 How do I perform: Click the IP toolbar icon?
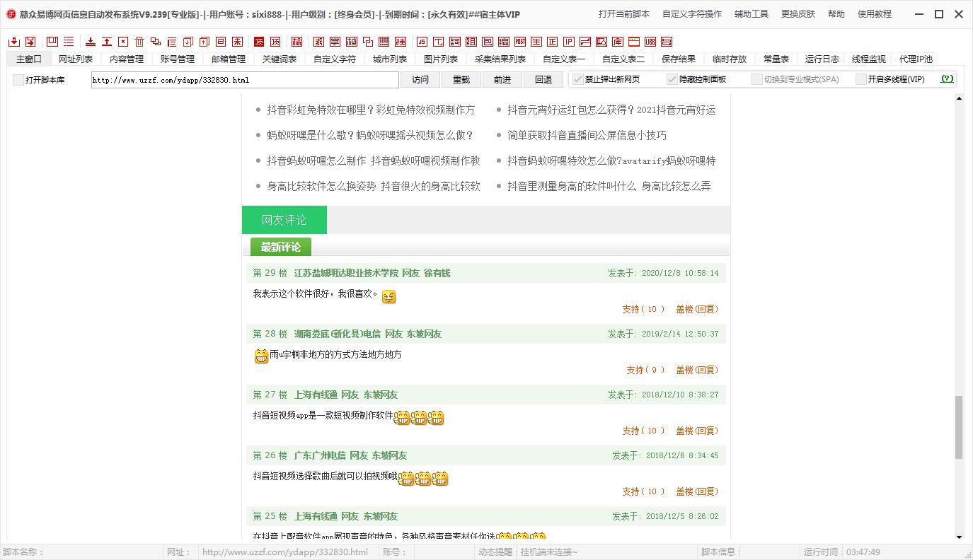point(568,42)
